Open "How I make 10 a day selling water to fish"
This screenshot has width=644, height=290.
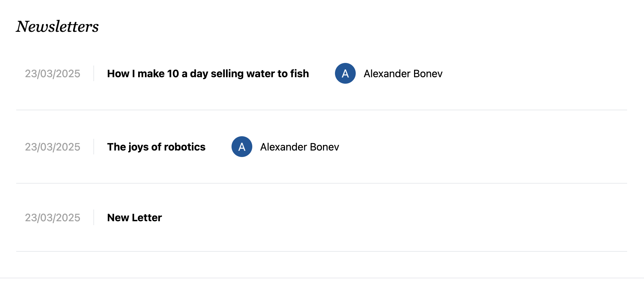208,74
